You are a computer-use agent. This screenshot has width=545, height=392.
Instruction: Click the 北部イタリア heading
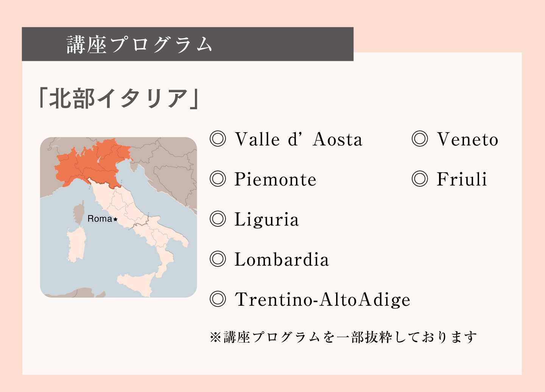119,99
